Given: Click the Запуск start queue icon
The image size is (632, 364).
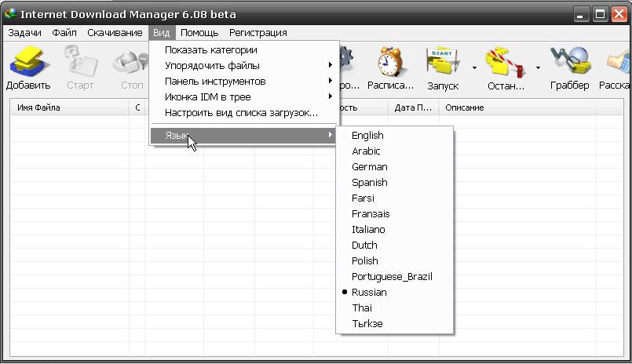Looking at the screenshot, I should [x=443, y=62].
